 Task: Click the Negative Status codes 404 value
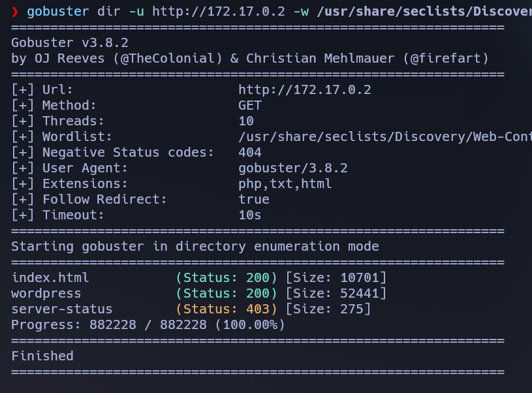pos(251,152)
